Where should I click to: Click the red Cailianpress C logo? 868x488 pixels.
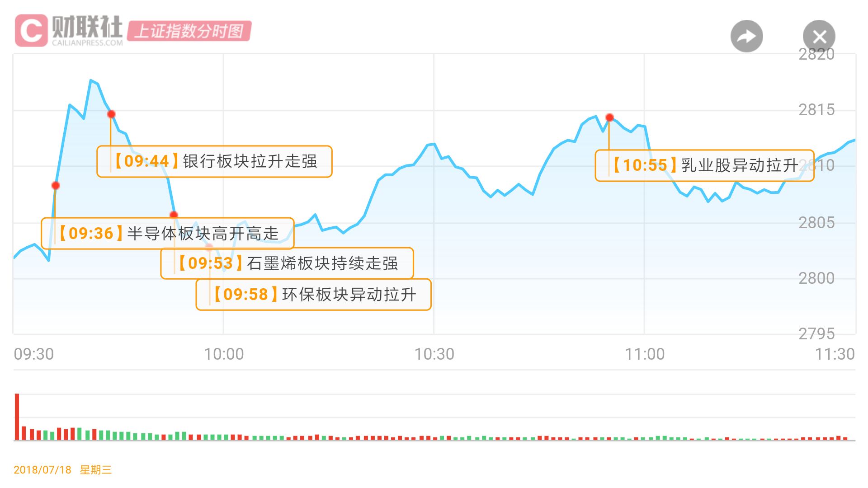[x=31, y=30]
